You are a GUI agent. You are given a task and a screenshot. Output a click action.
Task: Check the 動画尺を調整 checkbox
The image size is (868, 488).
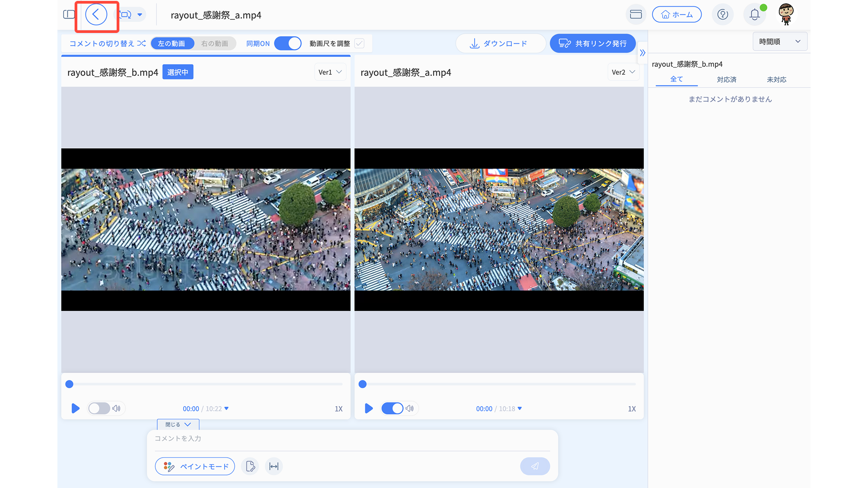point(359,43)
